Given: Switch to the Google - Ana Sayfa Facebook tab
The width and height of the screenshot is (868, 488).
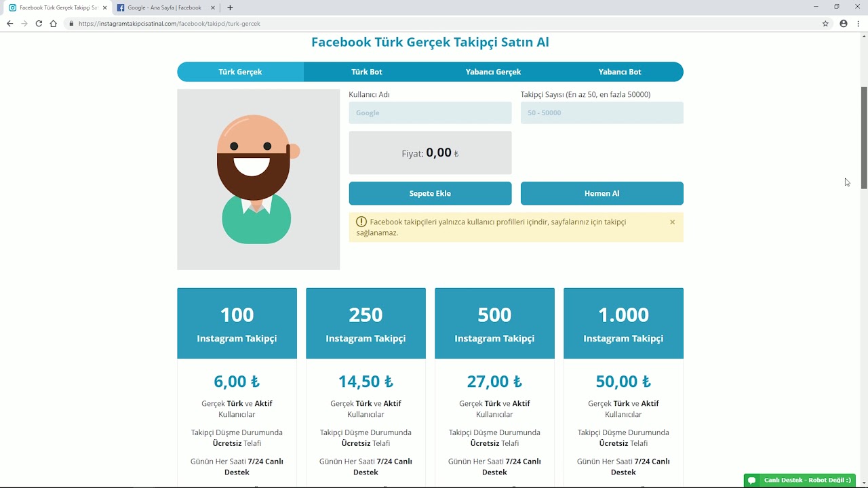Looking at the screenshot, I should click(x=165, y=7).
